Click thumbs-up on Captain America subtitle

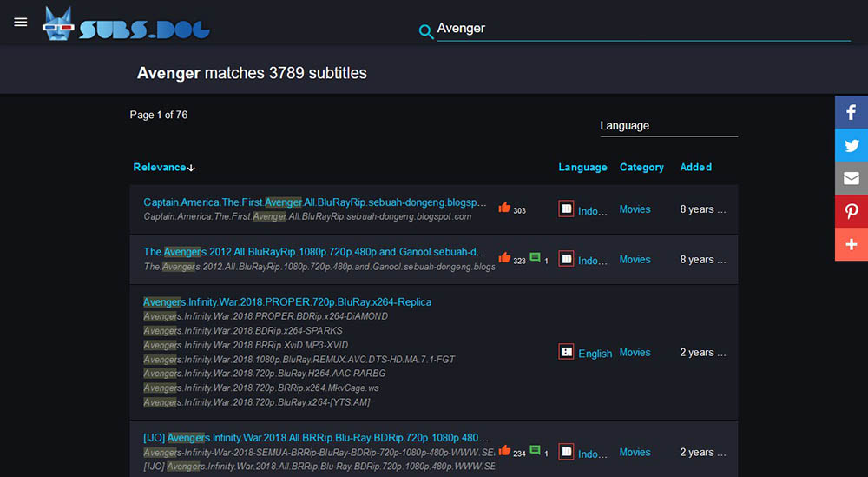pos(504,208)
